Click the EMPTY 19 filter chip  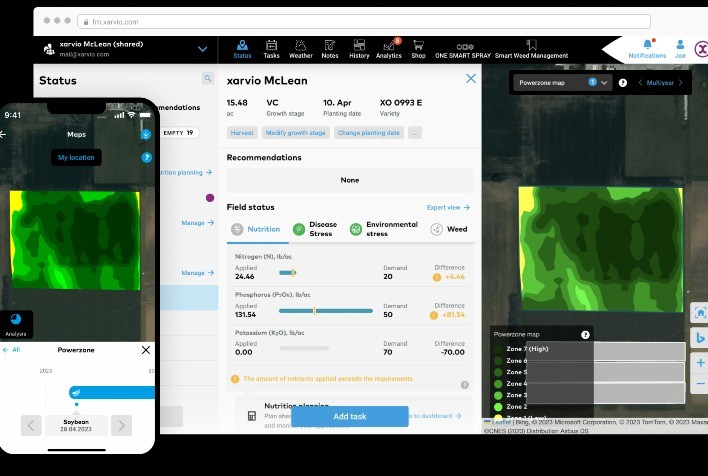point(179,133)
